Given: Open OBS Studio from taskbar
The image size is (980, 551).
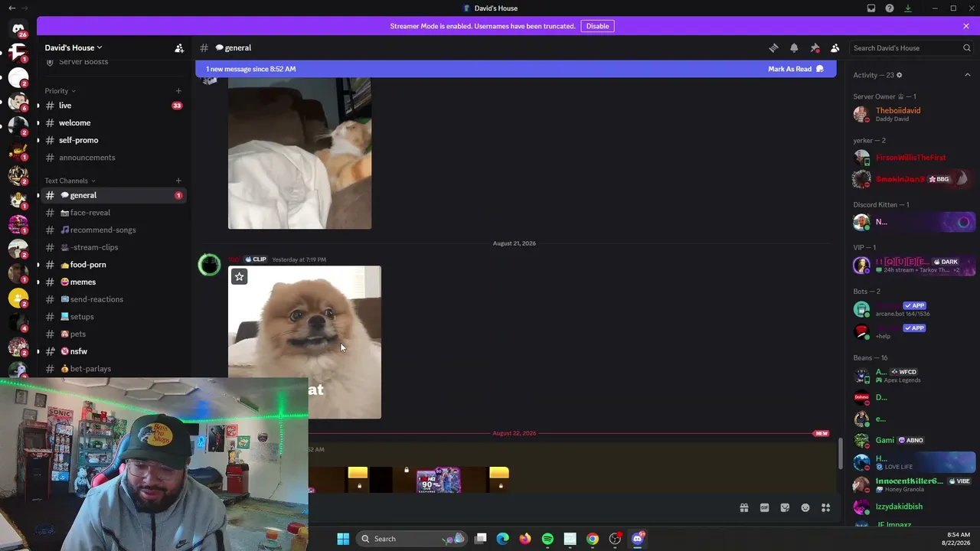Looking at the screenshot, I should point(615,539).
